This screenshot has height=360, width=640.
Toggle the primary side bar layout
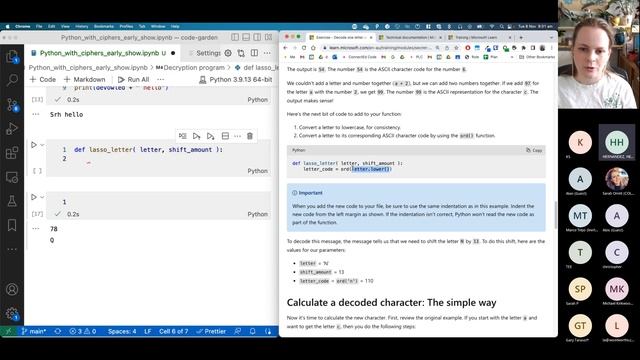click(x=235, y=37)
